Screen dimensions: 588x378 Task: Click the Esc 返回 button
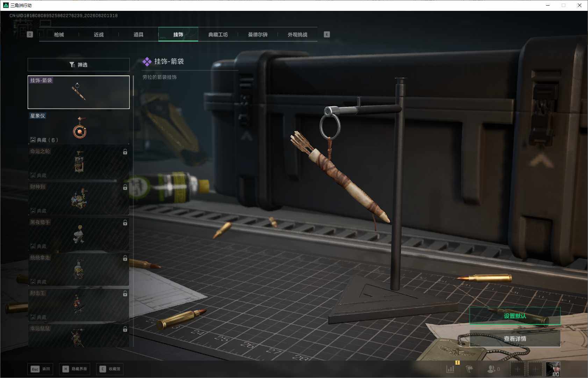[x=40, y=369]
